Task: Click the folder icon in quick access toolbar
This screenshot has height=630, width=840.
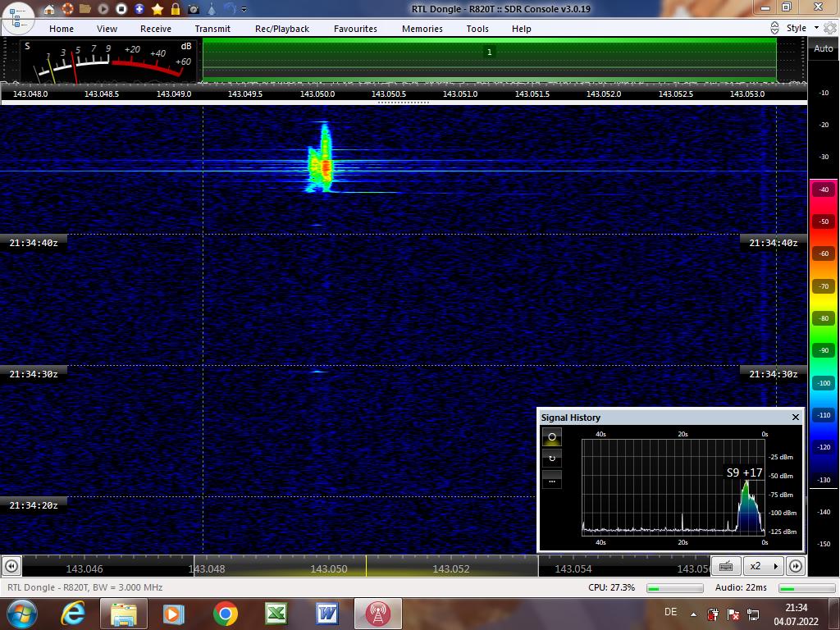Action: (85, 8)
